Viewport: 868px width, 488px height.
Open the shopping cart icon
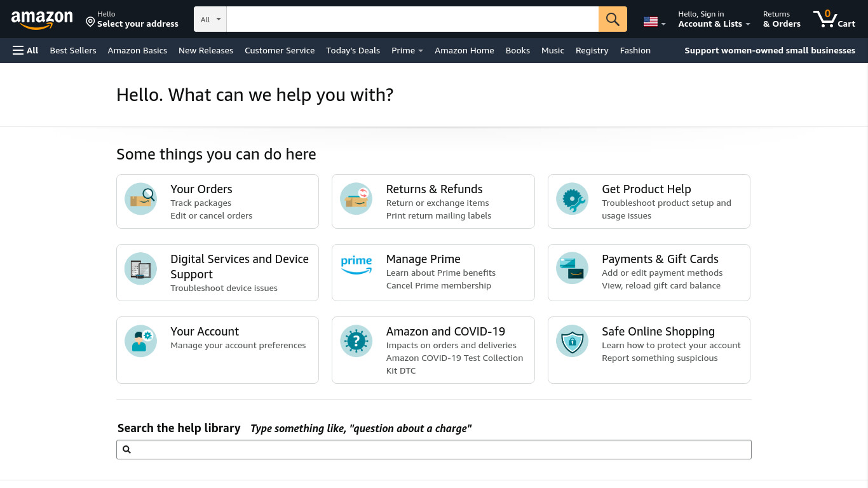coord(825,19)
